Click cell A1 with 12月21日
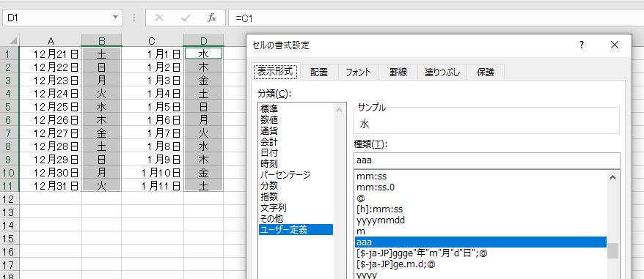Screen dimensions: 644x279 tap(51, 53)
